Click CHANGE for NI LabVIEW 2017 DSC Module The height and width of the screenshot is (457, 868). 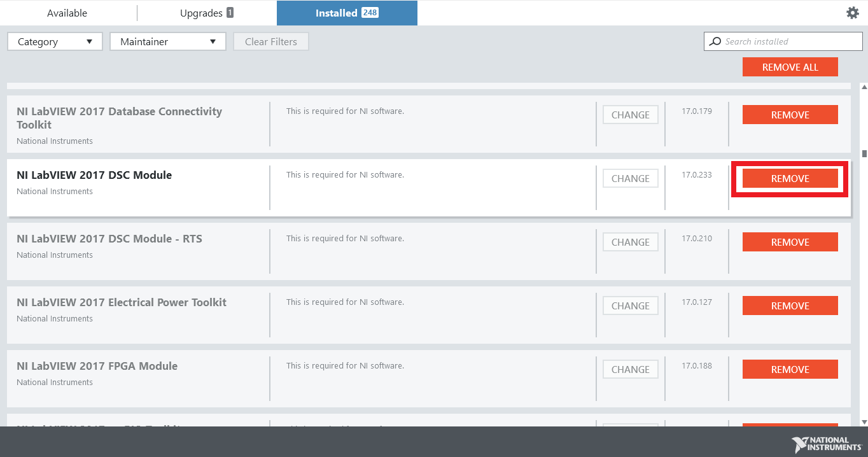(x=631, y=178)
